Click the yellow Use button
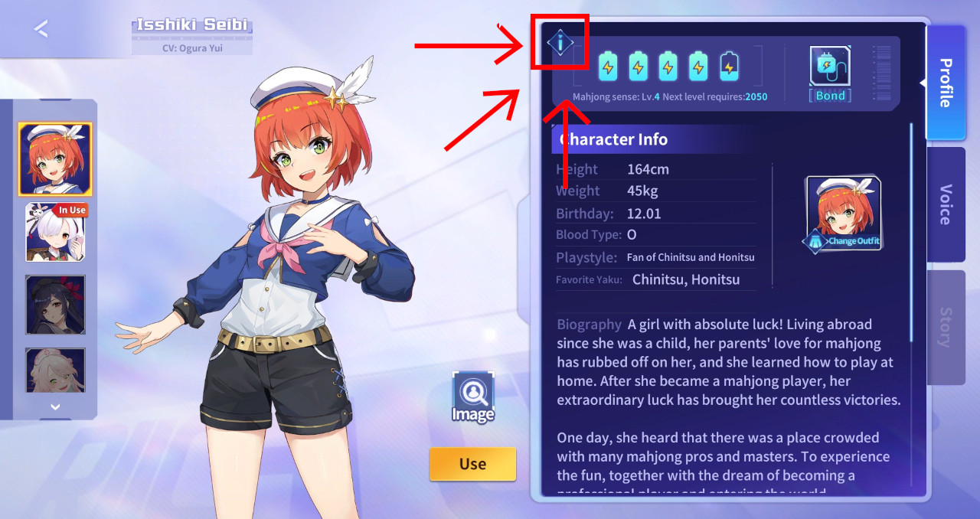This screenshot has height=519, width=980. tap(472, 464)
